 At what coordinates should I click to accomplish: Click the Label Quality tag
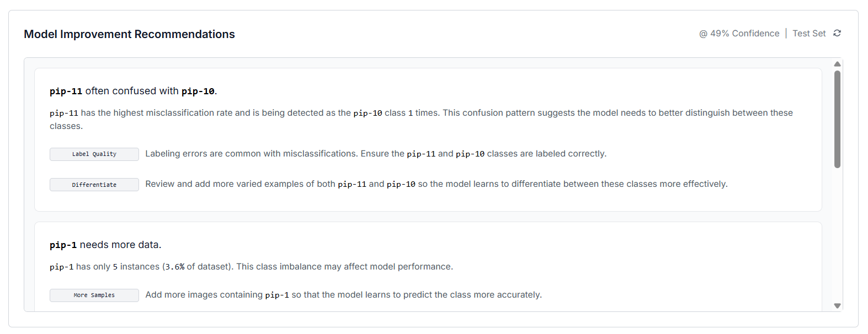click(x=94, y=154)
